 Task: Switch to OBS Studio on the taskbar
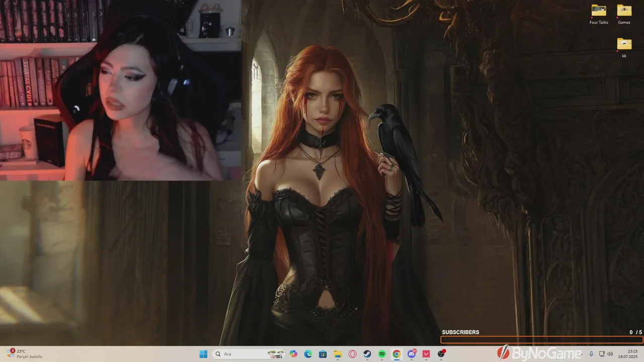tap(441, 354)
